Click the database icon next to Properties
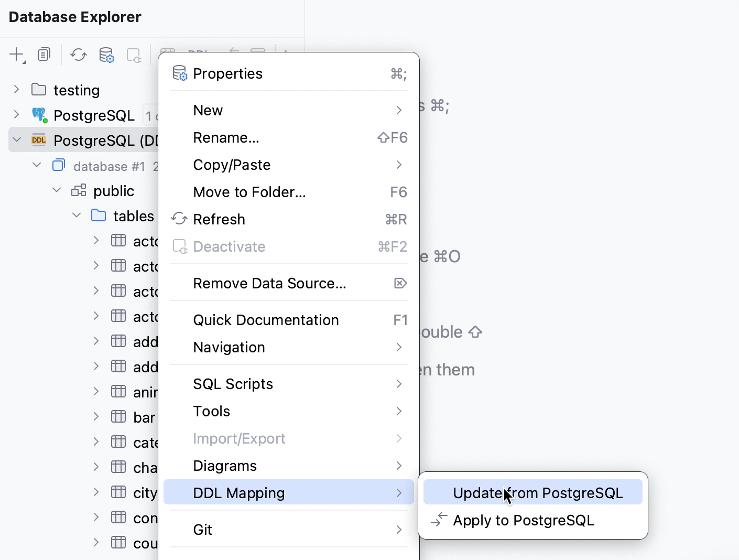 click(179, 73)
